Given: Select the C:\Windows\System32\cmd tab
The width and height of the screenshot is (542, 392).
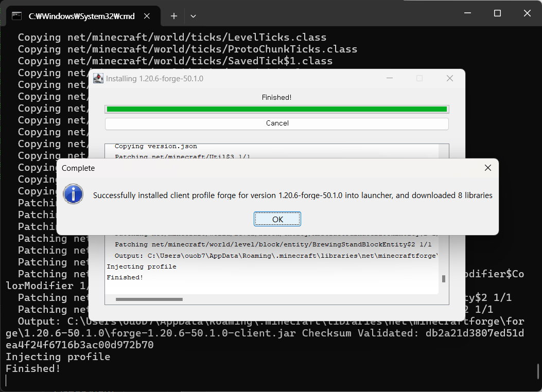Looking at the screenshot, I should click(83, 16).
